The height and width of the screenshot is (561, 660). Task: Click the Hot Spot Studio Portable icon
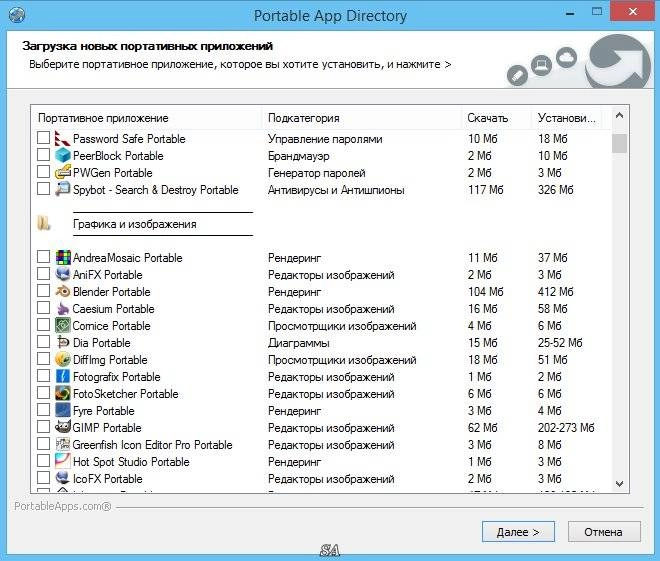pos(63,461)
